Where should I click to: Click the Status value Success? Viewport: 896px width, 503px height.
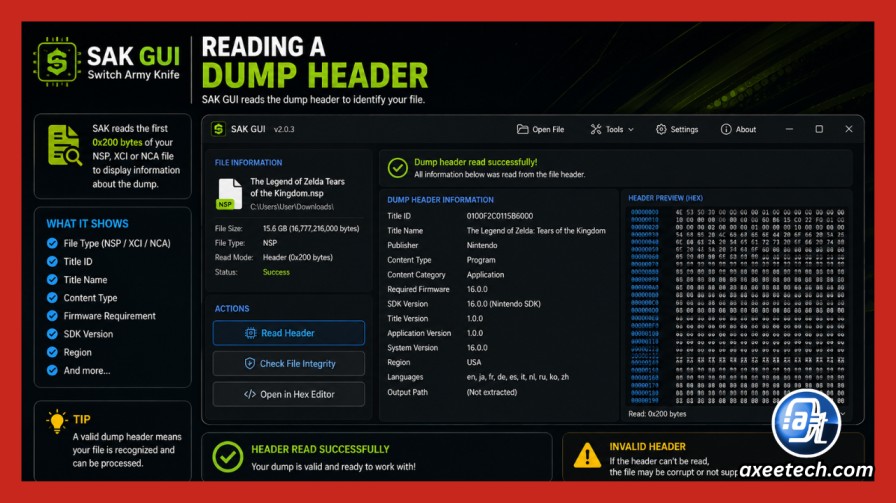pyautogui.click(x=276, y=272)
